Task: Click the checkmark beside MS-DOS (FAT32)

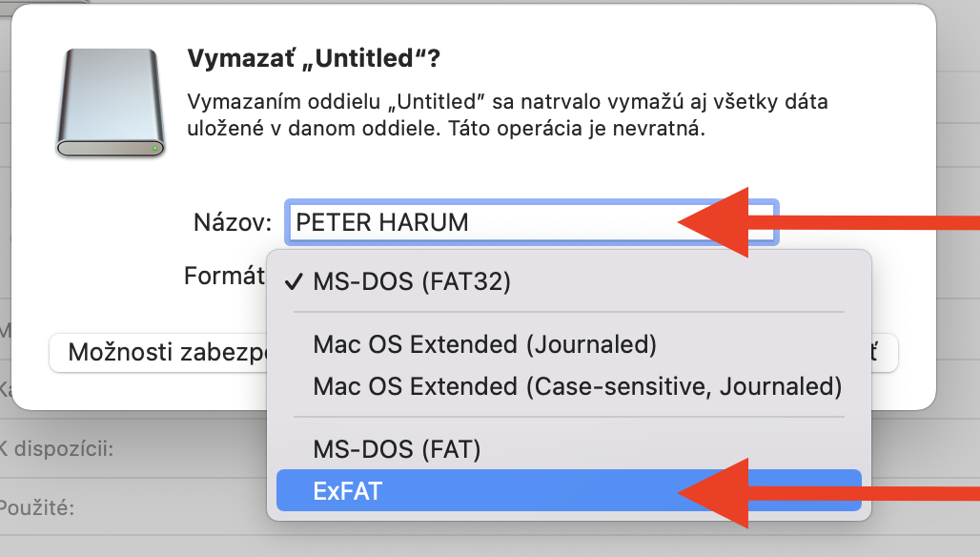Action: click(x=295, y=282)
